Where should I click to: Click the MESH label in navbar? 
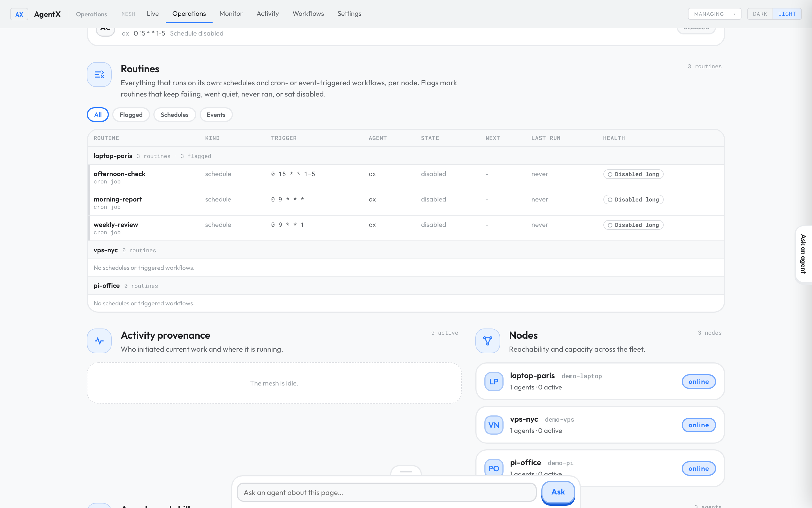[x=128, y=14]
